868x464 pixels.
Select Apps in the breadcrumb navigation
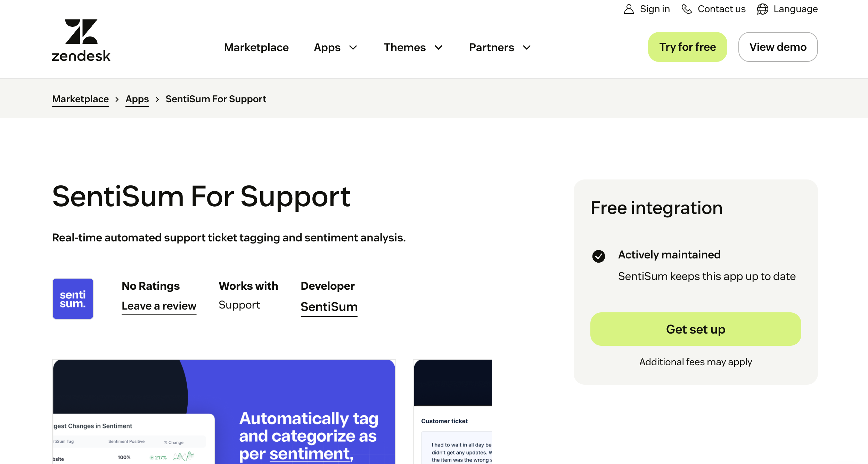[x=137, y=99]
